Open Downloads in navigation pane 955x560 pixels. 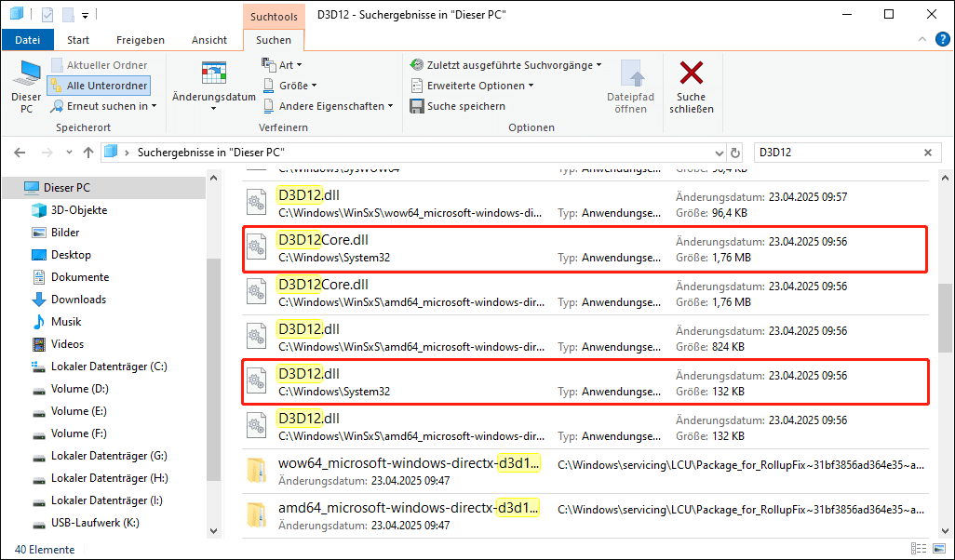(78, 300)
